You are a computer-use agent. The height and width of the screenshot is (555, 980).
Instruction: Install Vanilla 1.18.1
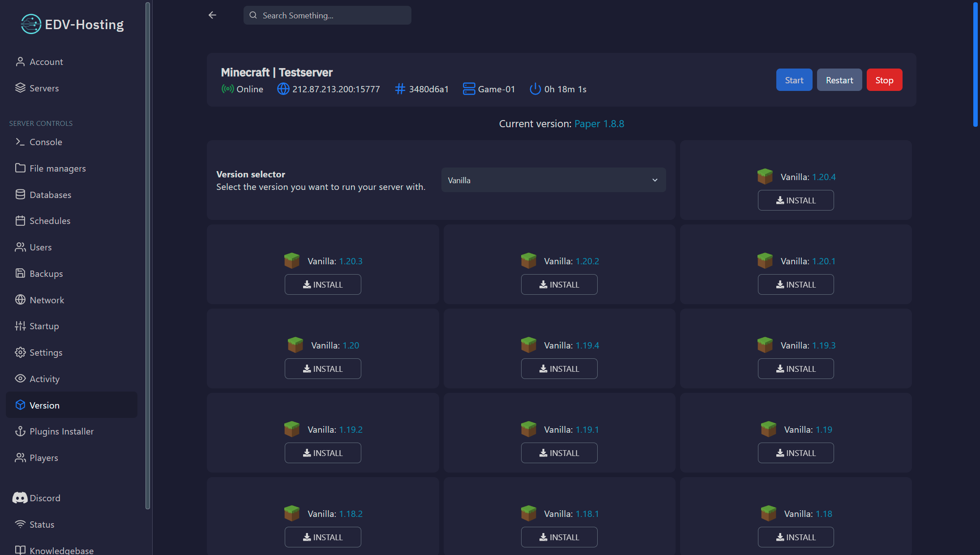tap(559, 537)
